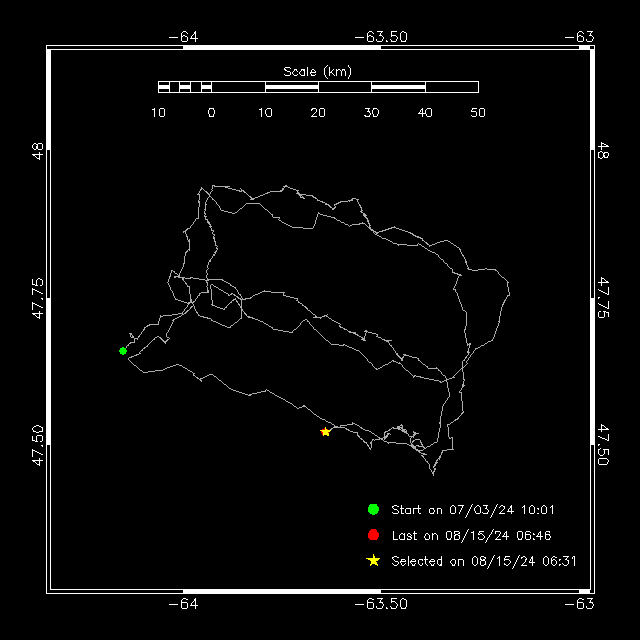This screenshot has height=640, width=640.
Task: Click the left axis latitude label '47.50'
Action: pos(38,445)
